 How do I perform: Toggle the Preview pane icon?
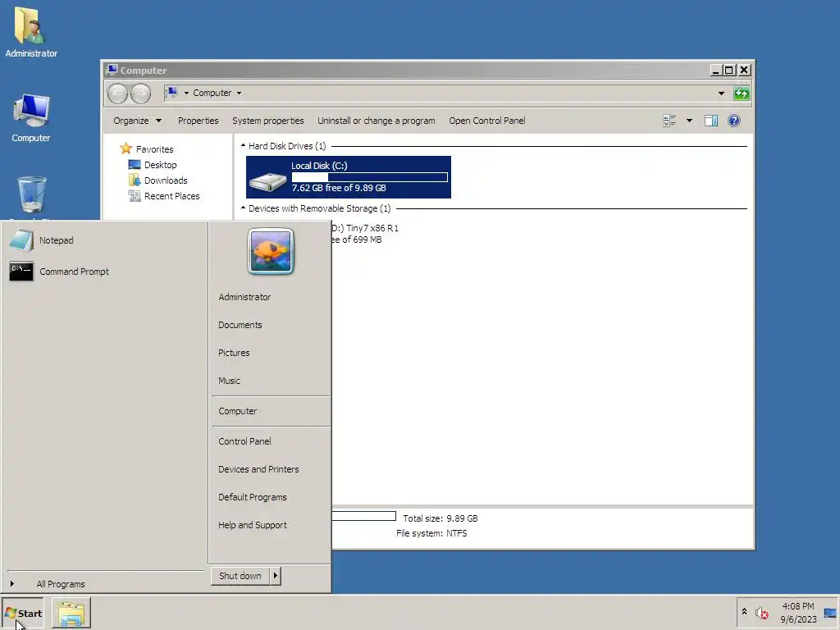[711, 121]
